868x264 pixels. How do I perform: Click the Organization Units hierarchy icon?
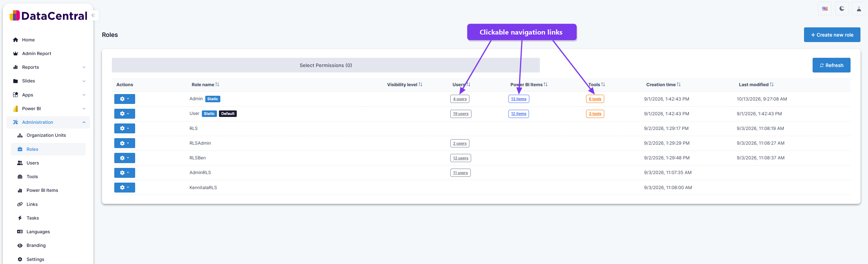(x=20, y=135)
